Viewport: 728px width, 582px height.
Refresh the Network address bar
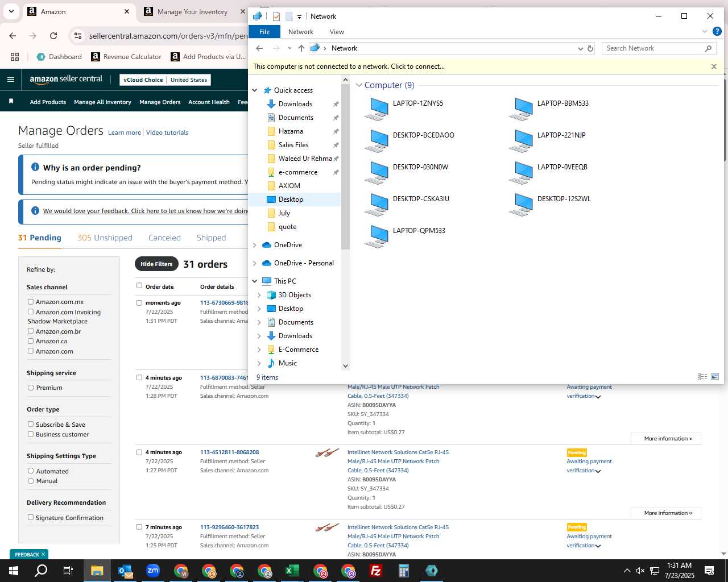[x=590, y=48]
